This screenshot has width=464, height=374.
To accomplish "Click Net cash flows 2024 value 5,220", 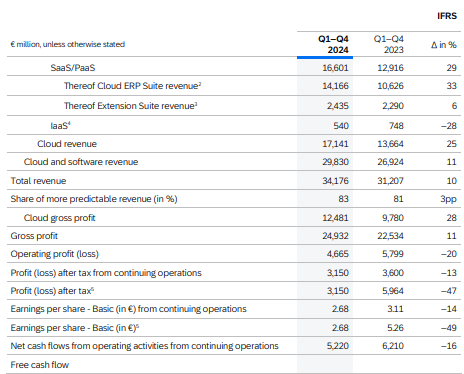I will (338, 346).
